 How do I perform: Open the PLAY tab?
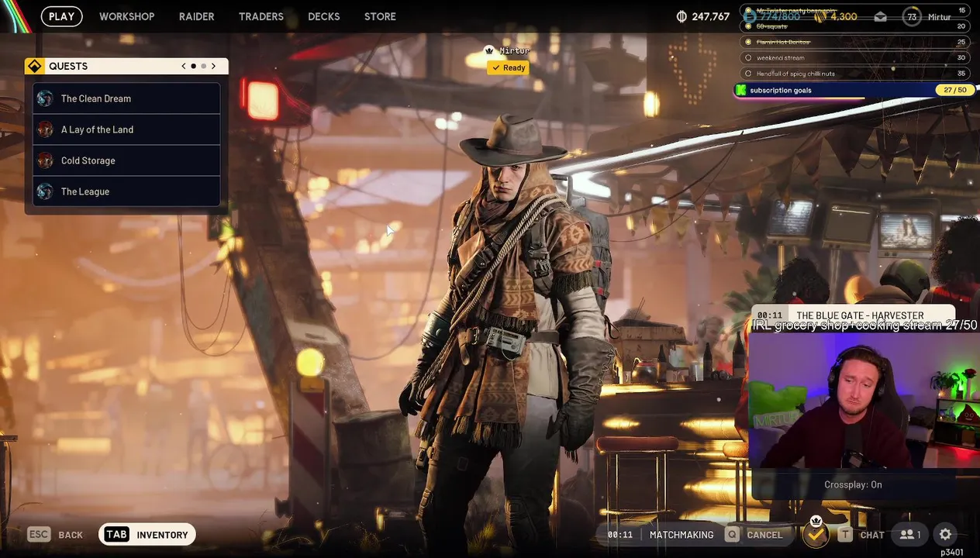pyautogui.click(x=62, y=16)
